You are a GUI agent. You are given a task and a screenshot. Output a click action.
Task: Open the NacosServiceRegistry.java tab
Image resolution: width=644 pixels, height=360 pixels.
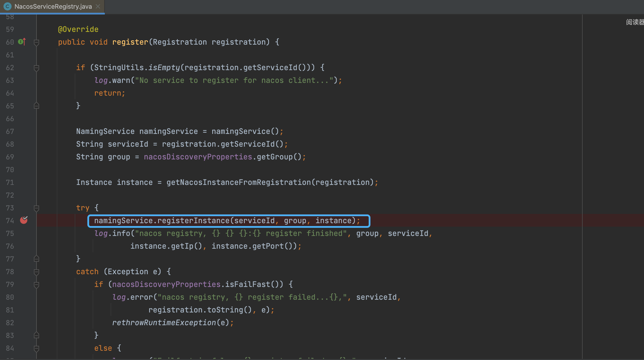pos(53,6)
